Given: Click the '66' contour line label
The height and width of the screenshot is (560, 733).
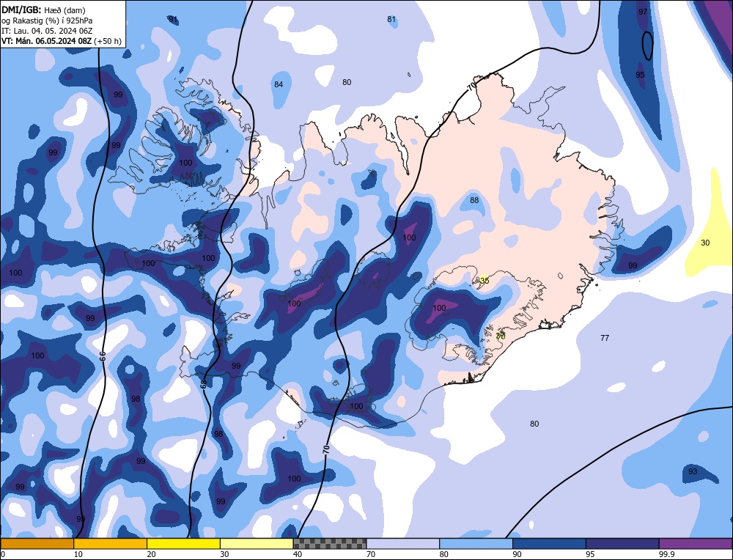Looking at the screenshot, I should (x=103, y=355).
